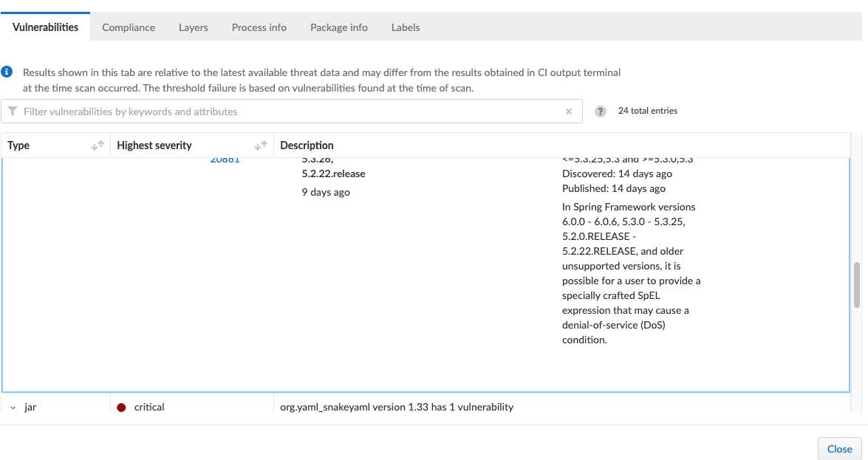Select the Vulnerabilities tab
Image resolution: width=868 pixels, height=460 pixels.
46,27
